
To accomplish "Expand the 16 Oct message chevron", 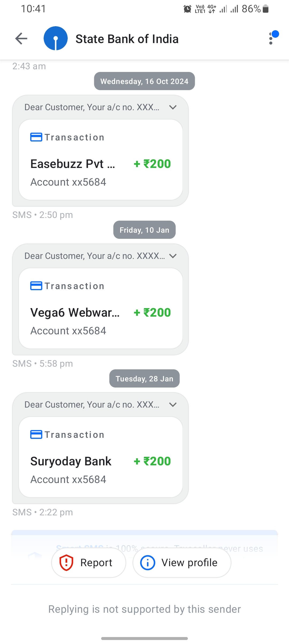I will click(173, 107).
